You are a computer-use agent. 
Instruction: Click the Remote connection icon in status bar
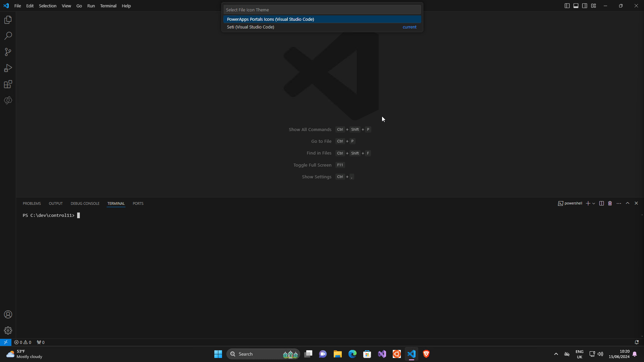5,342
